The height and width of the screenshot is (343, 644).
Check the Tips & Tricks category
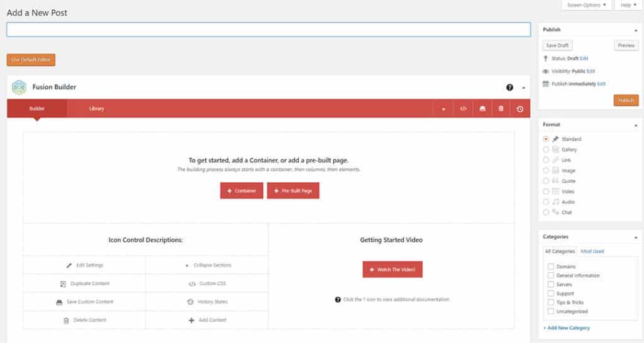click(551, 303)
